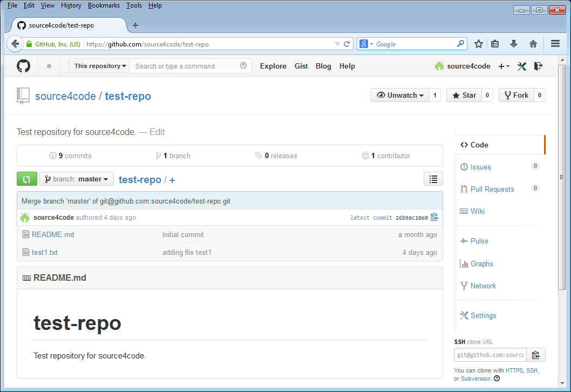The width and height of the screenshot is (571, 392).
Task: Open the Firefox hamburger menu
Action: tap(555, 44)
